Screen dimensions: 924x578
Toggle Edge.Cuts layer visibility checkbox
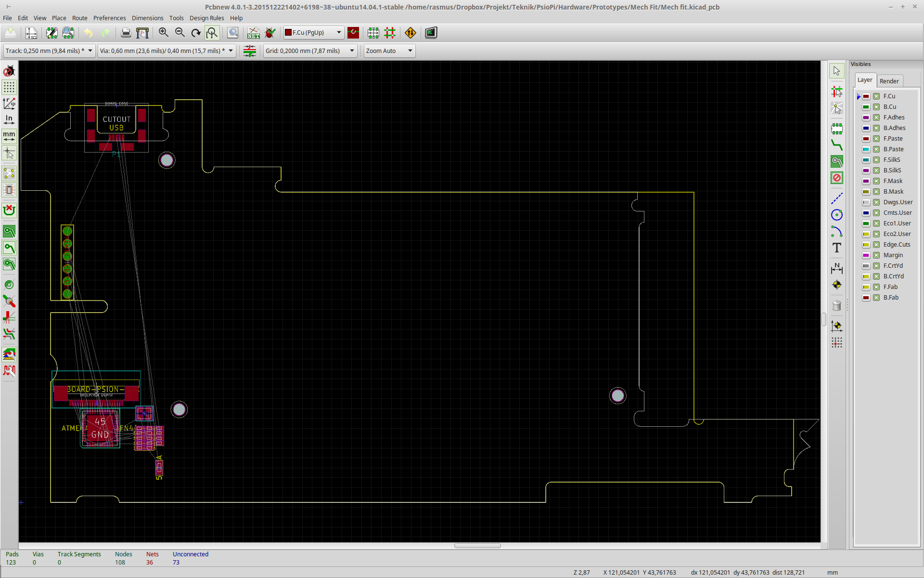pyautogui.click(x=876, y=245)
